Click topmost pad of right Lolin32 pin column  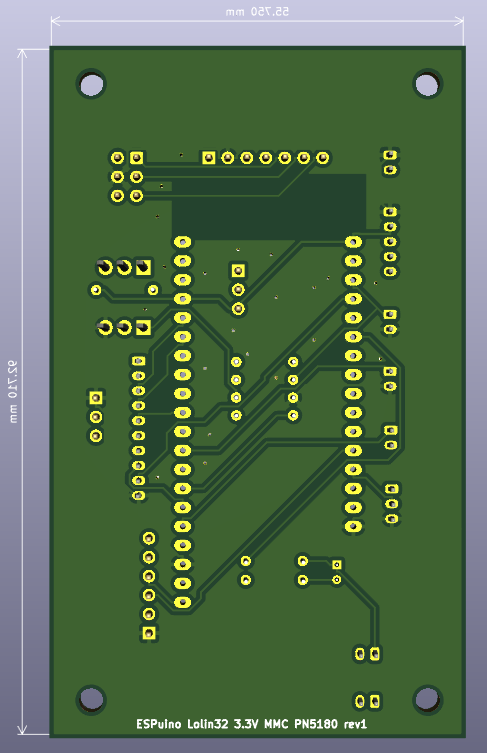(353, 242)
